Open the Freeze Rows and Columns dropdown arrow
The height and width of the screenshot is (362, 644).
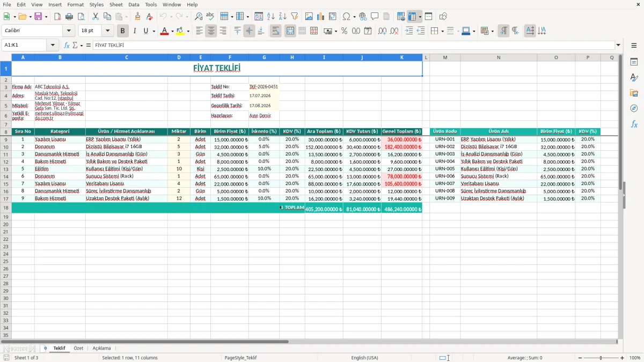tap(420, 17)
